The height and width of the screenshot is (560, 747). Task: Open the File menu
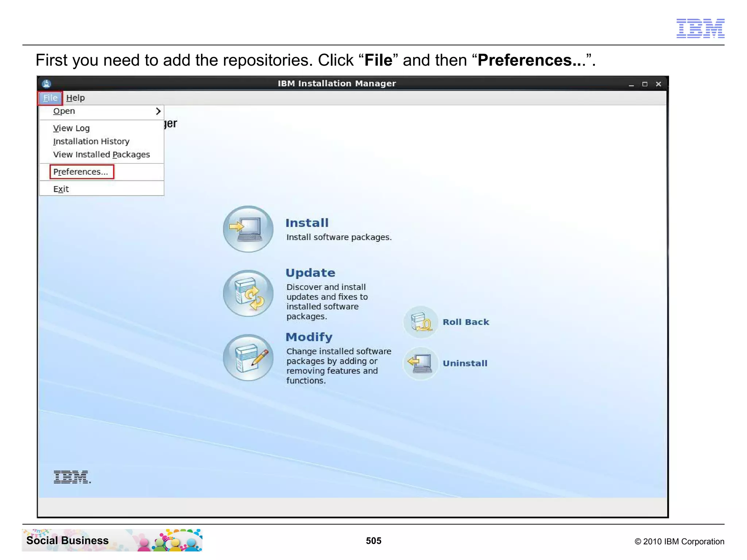pyautogui.click(x=50, y=98)
